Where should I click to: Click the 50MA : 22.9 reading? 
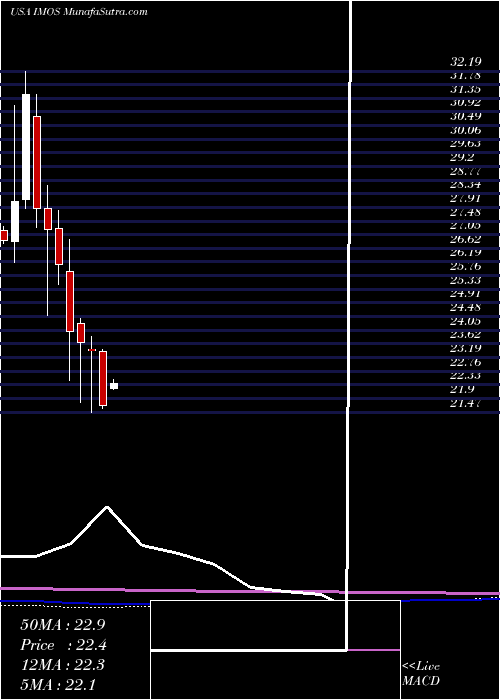click(x=62, y=625)
